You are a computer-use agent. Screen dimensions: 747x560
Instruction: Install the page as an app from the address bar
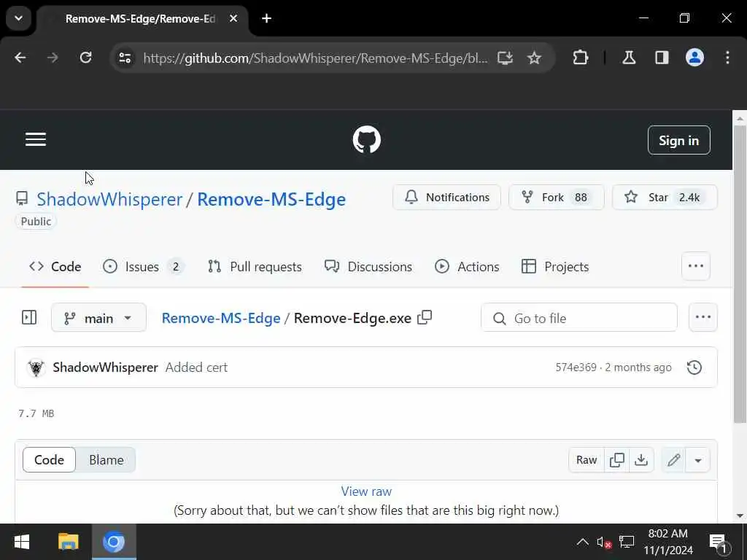505,58
